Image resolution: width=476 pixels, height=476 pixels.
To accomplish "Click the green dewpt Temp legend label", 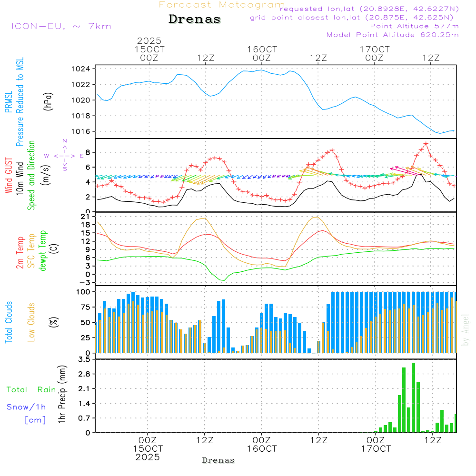I will [x=43, y=251].
